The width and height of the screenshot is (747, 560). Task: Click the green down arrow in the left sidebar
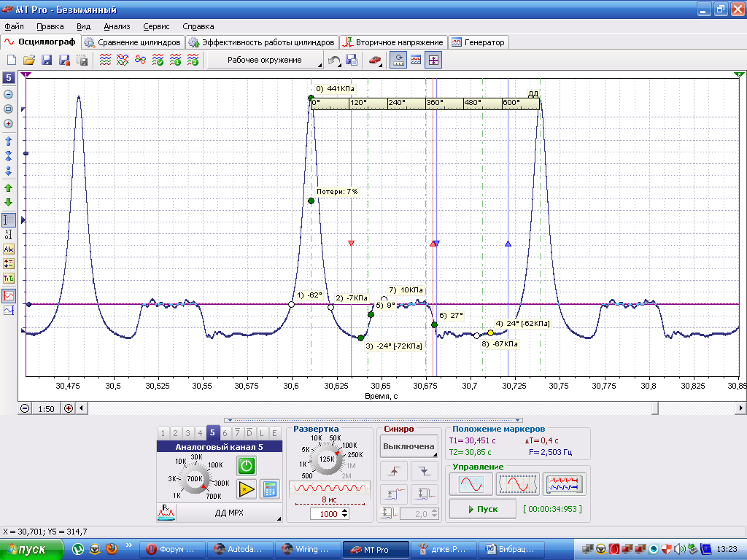pyautogui.click(x=8, y=203)
